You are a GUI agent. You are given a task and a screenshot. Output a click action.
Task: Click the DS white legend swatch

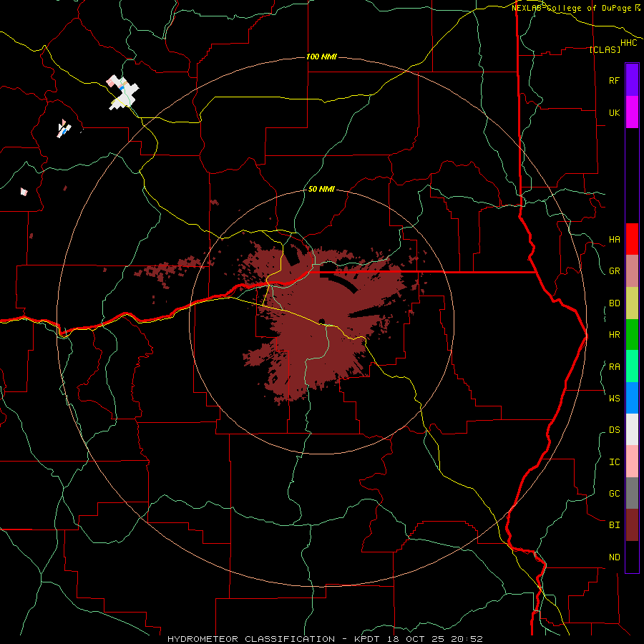click(632, 429)
